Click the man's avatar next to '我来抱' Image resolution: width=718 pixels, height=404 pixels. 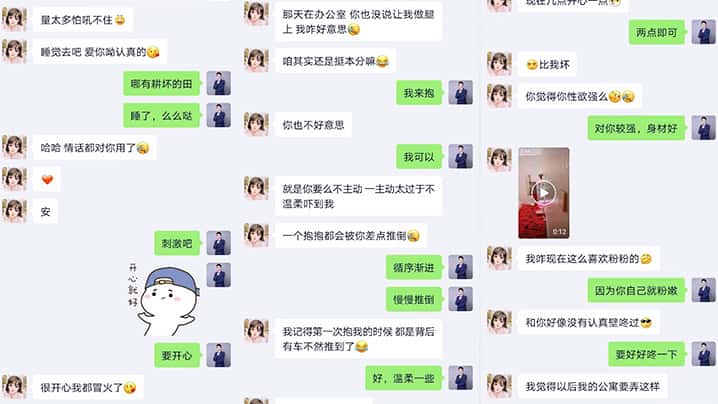point(461,93)
